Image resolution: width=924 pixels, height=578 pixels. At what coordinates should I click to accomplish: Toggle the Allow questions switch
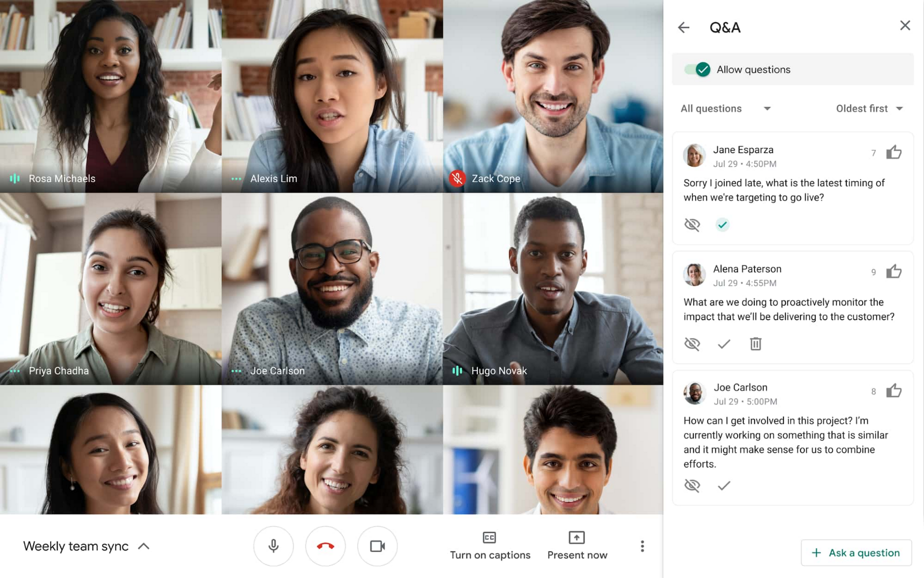point(698,69)
